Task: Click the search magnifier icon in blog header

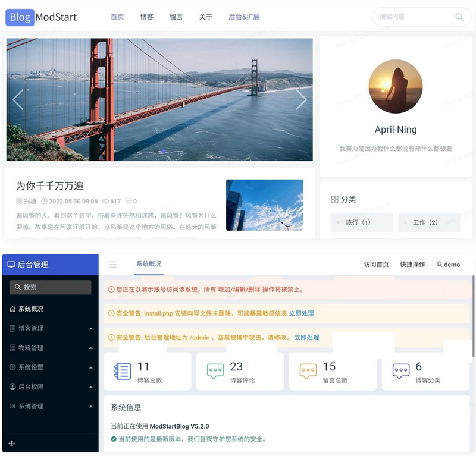Action: pyautogui.click(x=459, y=17)
